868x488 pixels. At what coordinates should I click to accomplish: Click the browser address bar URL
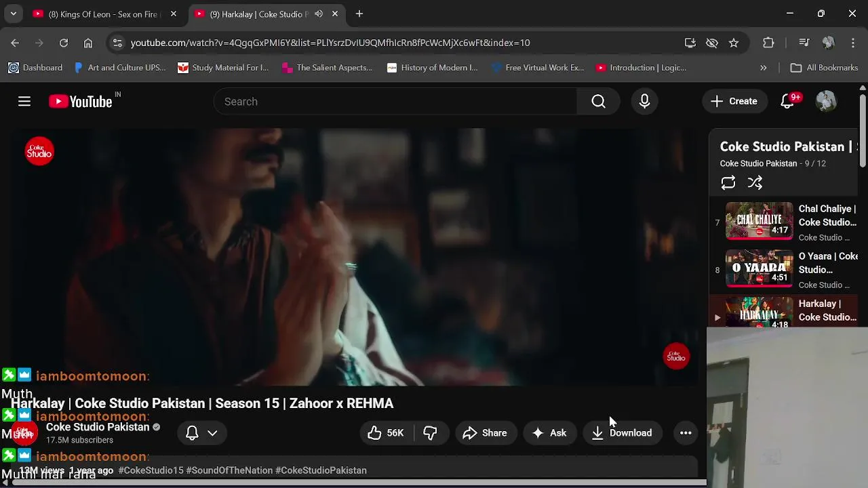pyautogui.click(x=330, y=43)
